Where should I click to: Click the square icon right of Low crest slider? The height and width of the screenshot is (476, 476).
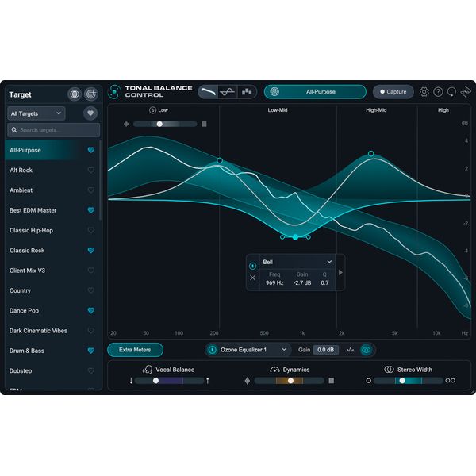(x=205, y=124)
